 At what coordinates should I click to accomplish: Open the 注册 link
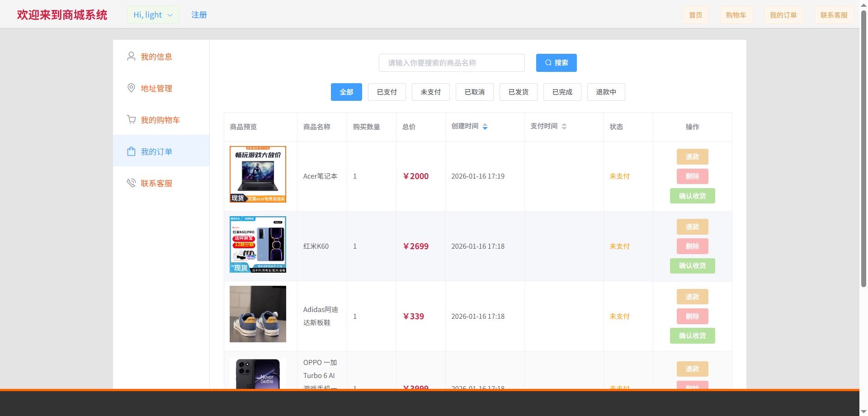(199, 14)
